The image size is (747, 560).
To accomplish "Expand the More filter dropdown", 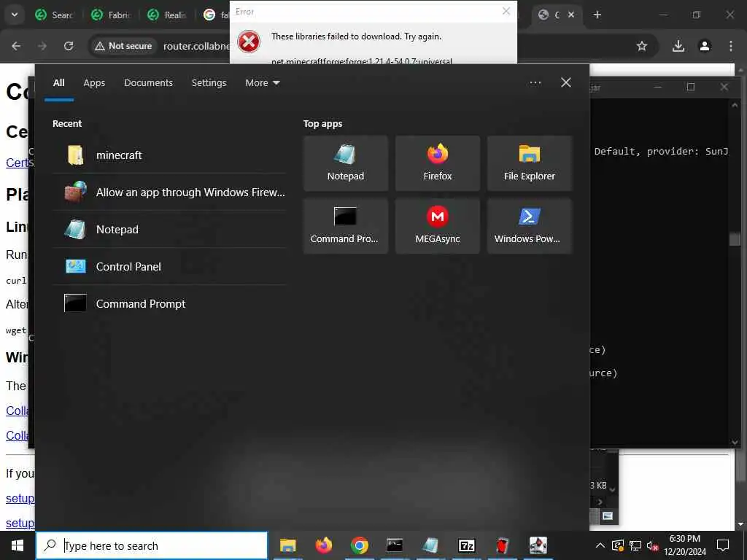I will click(263, 83).
